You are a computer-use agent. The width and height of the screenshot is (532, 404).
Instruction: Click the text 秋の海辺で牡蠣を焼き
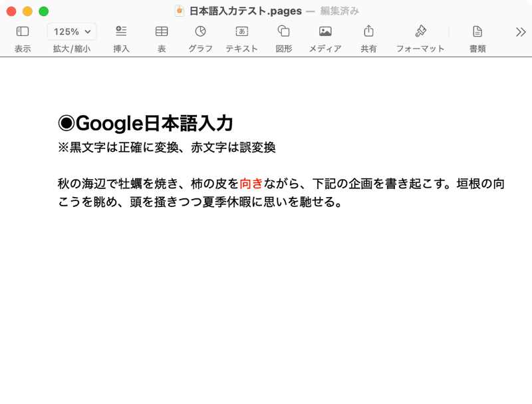(x=118, y=183)
